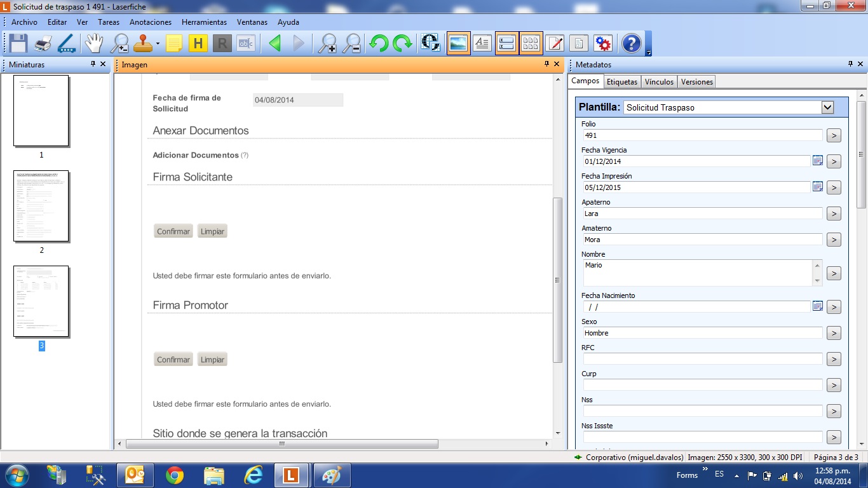Image resolution: width=868 pixels, height=488 pixels.
Task: Open the Windows Start menu
Action: [16, 475]
